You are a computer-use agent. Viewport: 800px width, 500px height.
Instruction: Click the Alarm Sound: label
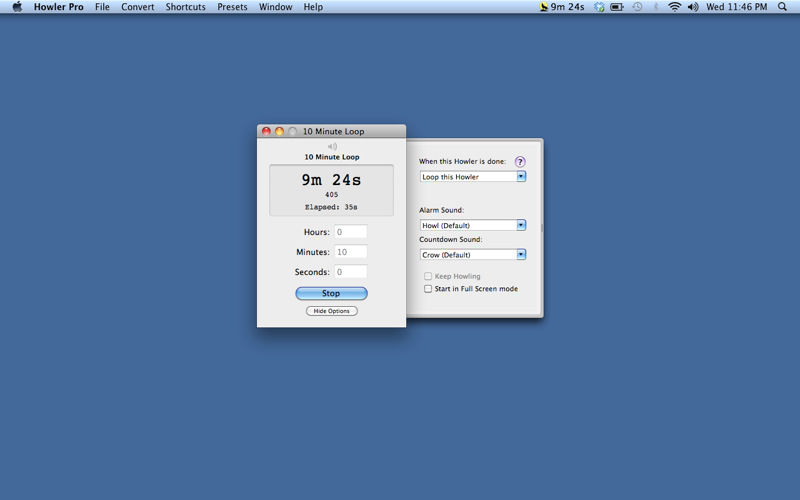coord(441,210)
